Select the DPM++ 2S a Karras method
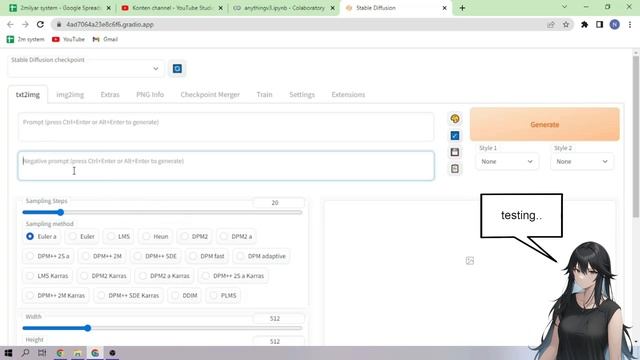The image size is (640, 360). (233, 276)
